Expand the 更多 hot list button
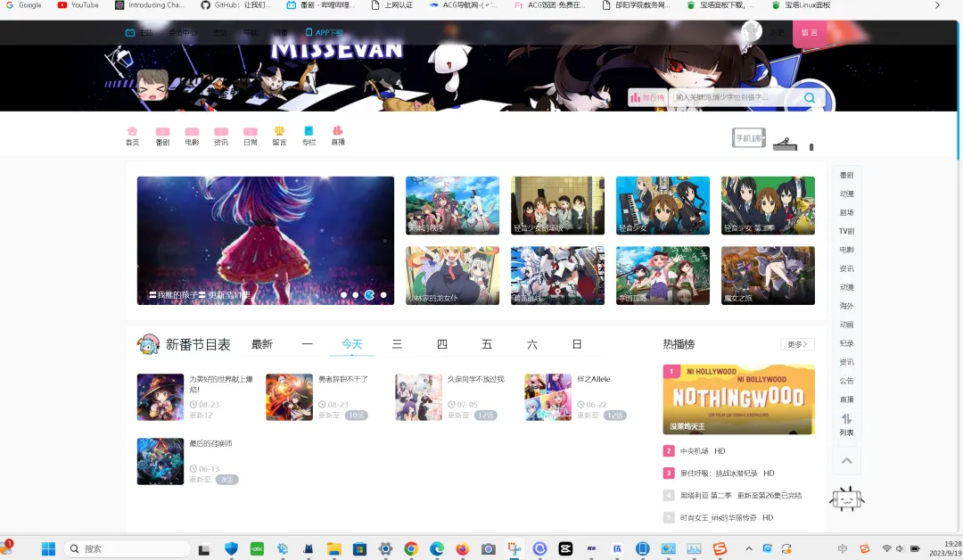This screenshot has height=560, width=963. pyautogui.click(x=797, y=344)
